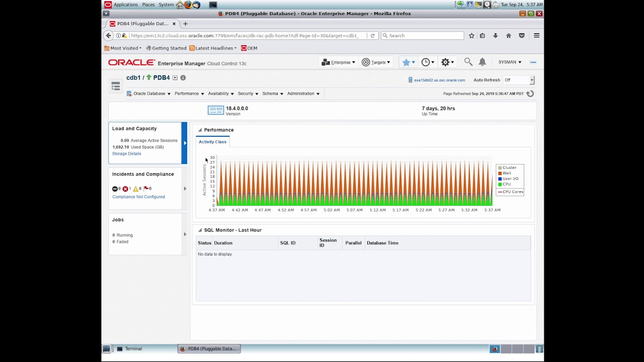Open the Favorites star menu
Image resolution: width=644 pixels, height=362 pixels.
click(x=408, y=62)
